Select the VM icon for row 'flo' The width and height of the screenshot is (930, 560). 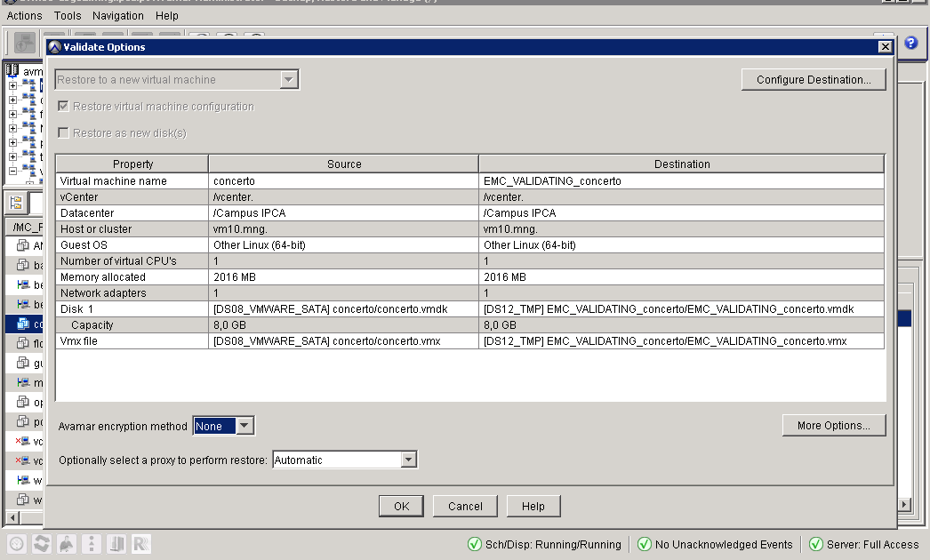23,343
